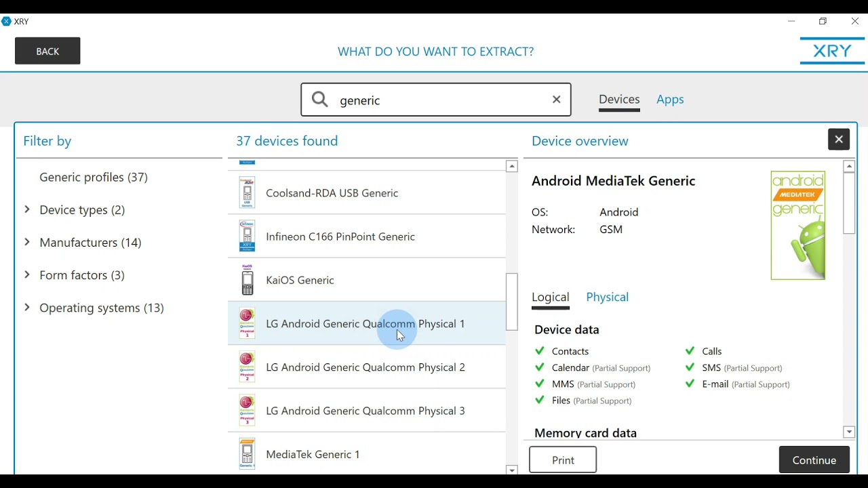Expand the Manufacturers filter
This screenshot has width=868, height=488.
point(27,242)
